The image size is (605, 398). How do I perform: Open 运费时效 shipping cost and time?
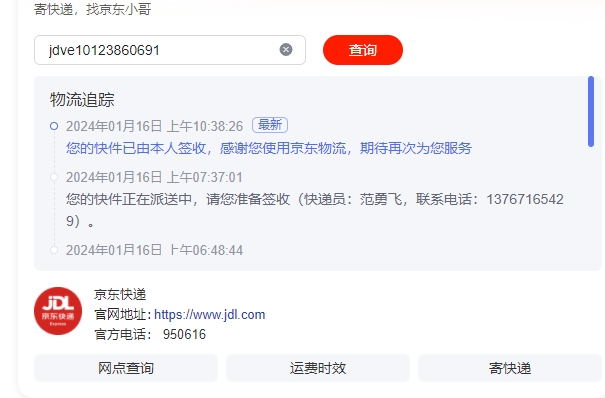click(318, 368)
